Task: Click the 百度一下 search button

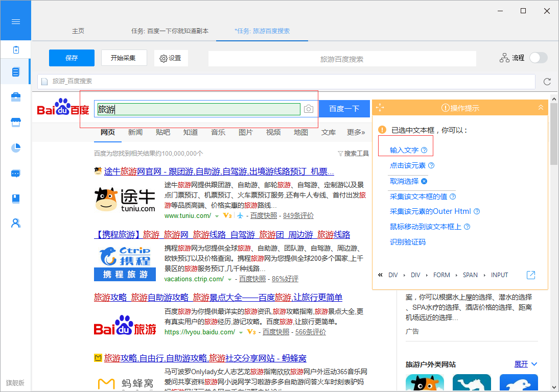Action: point(344,109)
